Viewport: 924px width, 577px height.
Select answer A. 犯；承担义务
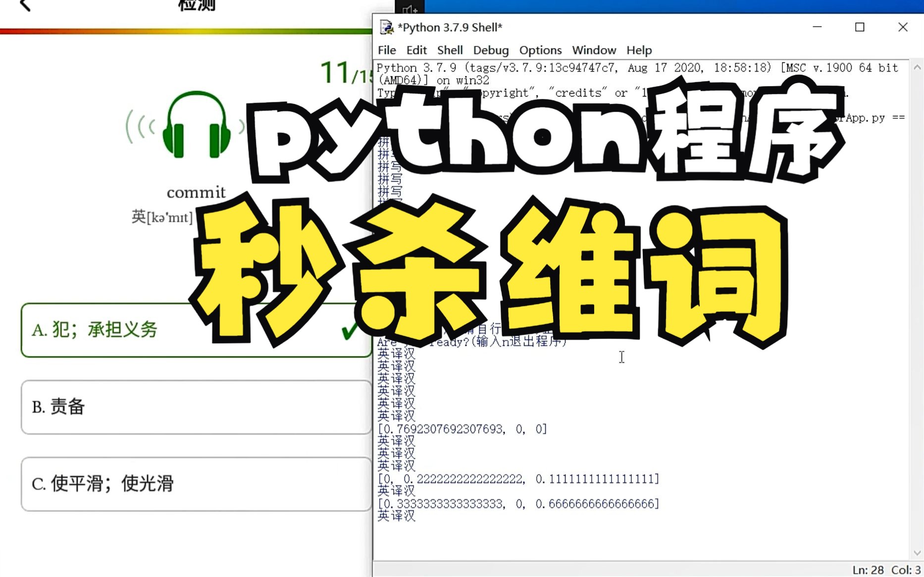[196, 330]
